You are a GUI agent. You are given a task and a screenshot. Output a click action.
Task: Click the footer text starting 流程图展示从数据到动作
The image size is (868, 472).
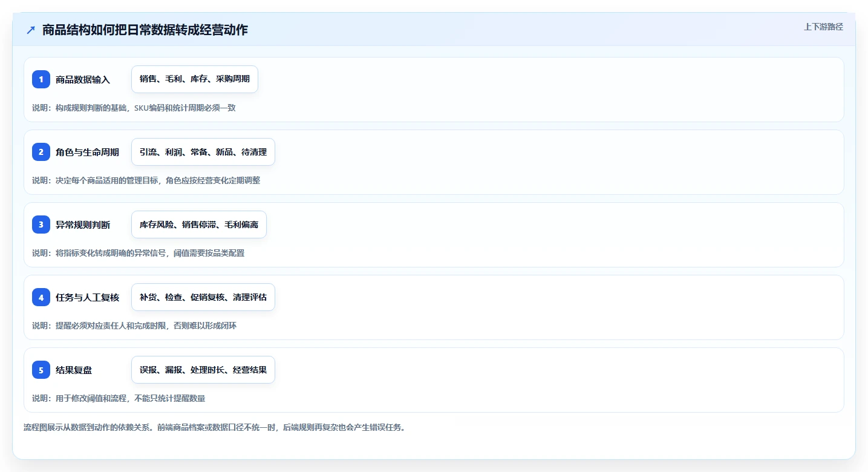pos(214,427)
